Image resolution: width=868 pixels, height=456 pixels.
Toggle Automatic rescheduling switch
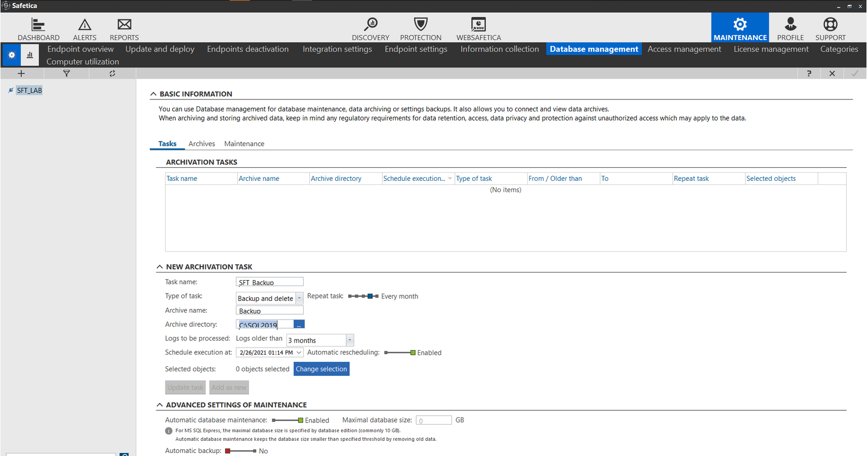click(400, 353)
